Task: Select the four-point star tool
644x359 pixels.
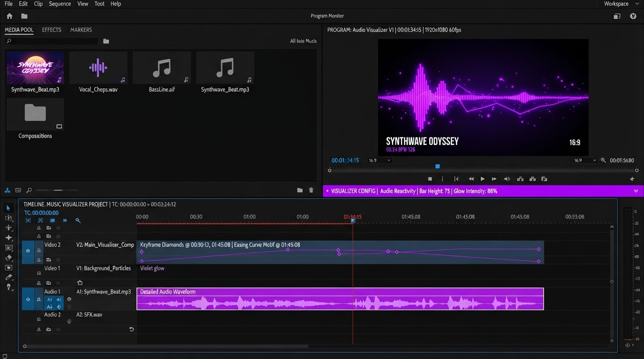Action: (x=8, y=238)
